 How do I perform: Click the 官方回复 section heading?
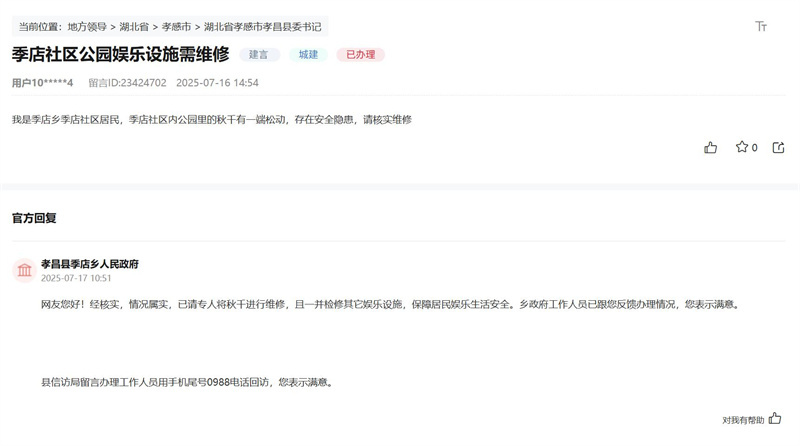click(34, 217)
